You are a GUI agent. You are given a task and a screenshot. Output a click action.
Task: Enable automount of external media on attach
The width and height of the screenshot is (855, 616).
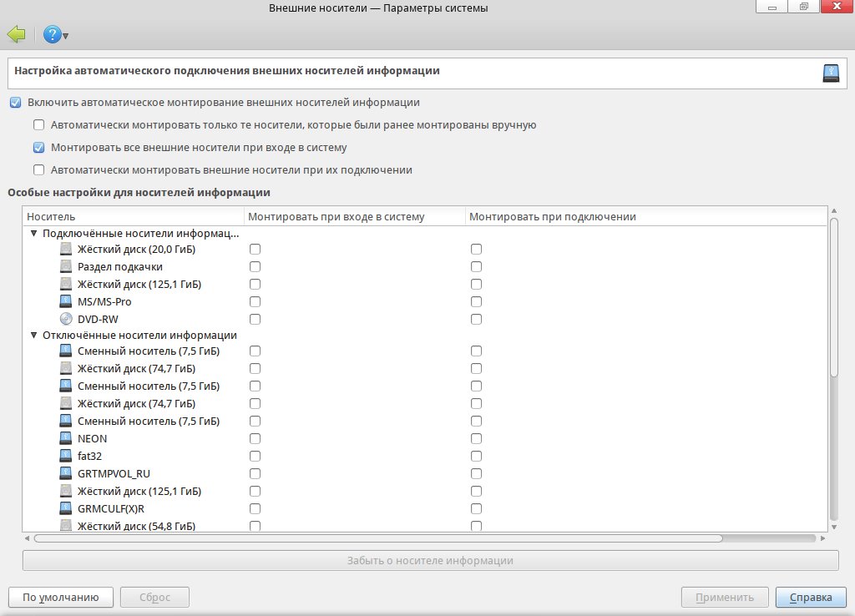38,170
